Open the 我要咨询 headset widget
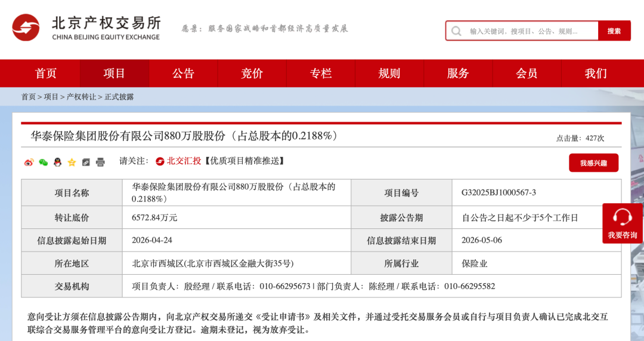The height and width of the screenshot is (341, 644). click(x=622, y=224)
